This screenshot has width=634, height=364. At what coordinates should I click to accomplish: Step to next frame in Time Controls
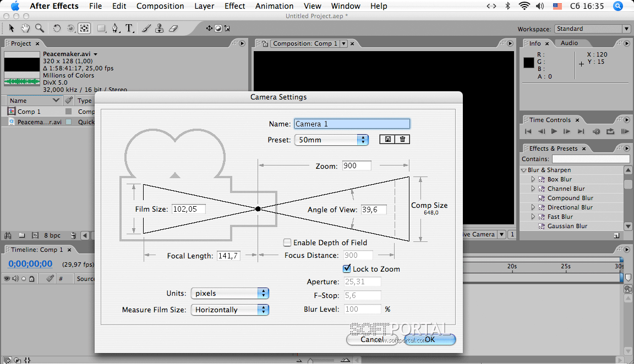(x=567, y=131)
